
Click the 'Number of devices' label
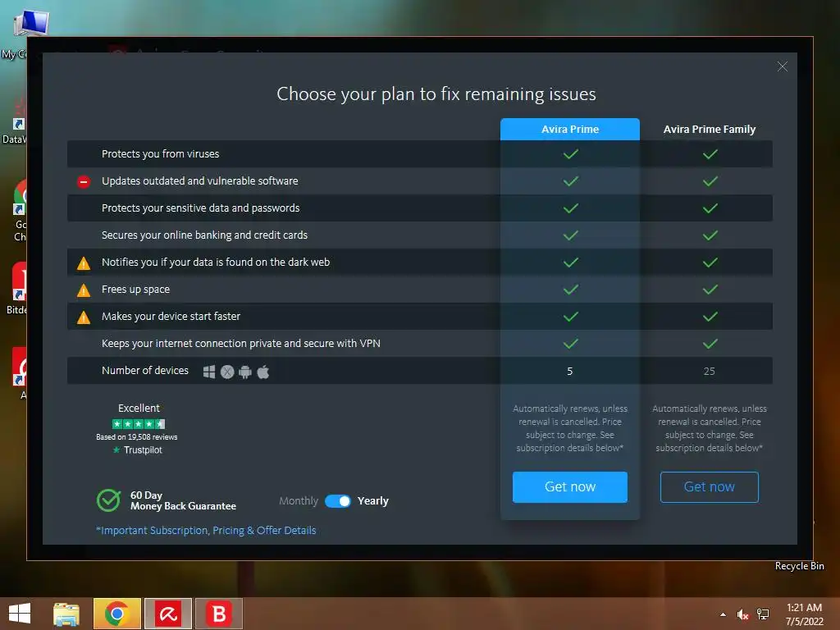click(145, 370)
